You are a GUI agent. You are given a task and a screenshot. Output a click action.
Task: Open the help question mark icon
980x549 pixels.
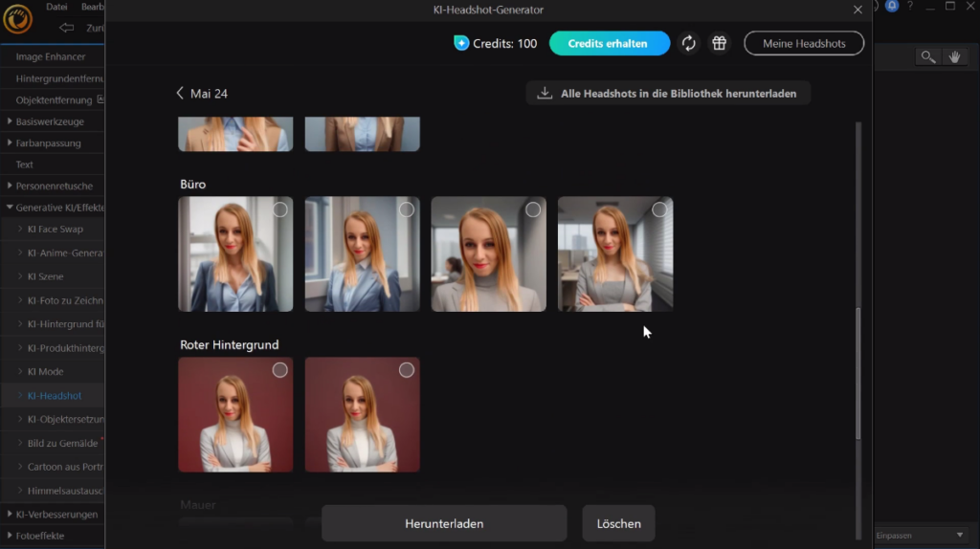pos(910,6)
